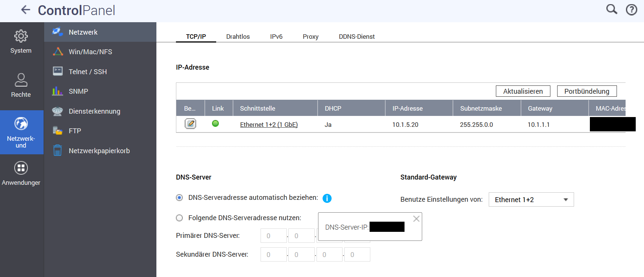Click the Schnittstelle column header
Screen dimensions: 644x277
[x=275, y=108]
